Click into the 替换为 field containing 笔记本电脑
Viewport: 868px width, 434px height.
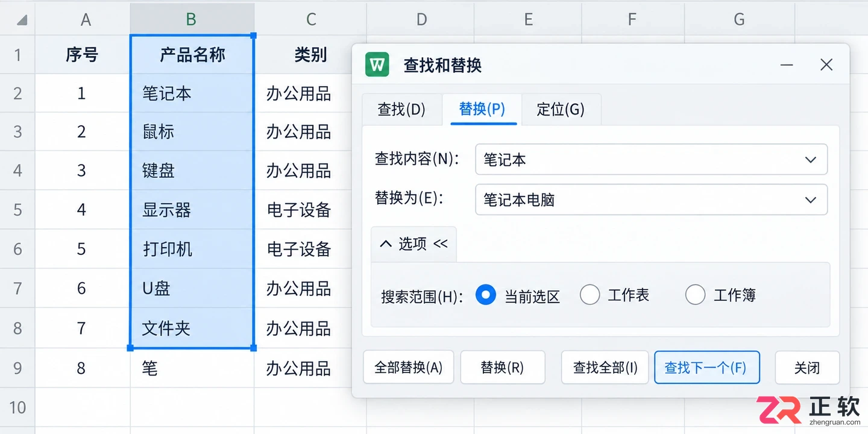651,200
